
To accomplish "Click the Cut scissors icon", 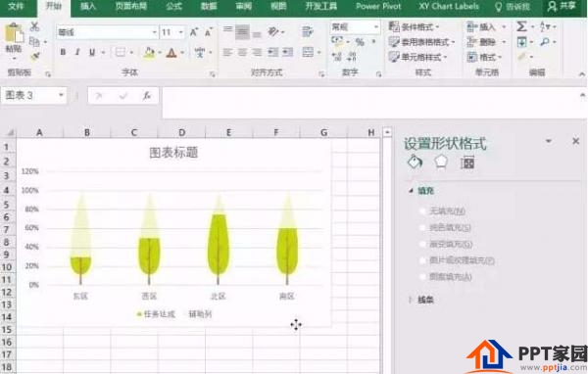I will click(x=34, y=26).
